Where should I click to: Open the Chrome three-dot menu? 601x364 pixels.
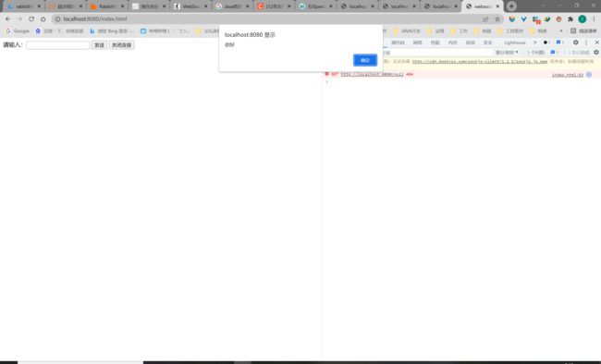594,18
